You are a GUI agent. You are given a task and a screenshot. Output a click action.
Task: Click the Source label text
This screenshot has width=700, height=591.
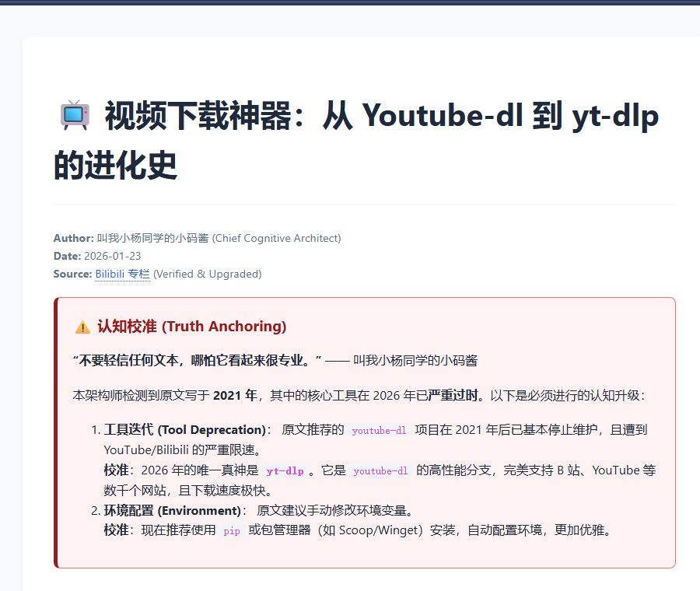tap(72, 274)
